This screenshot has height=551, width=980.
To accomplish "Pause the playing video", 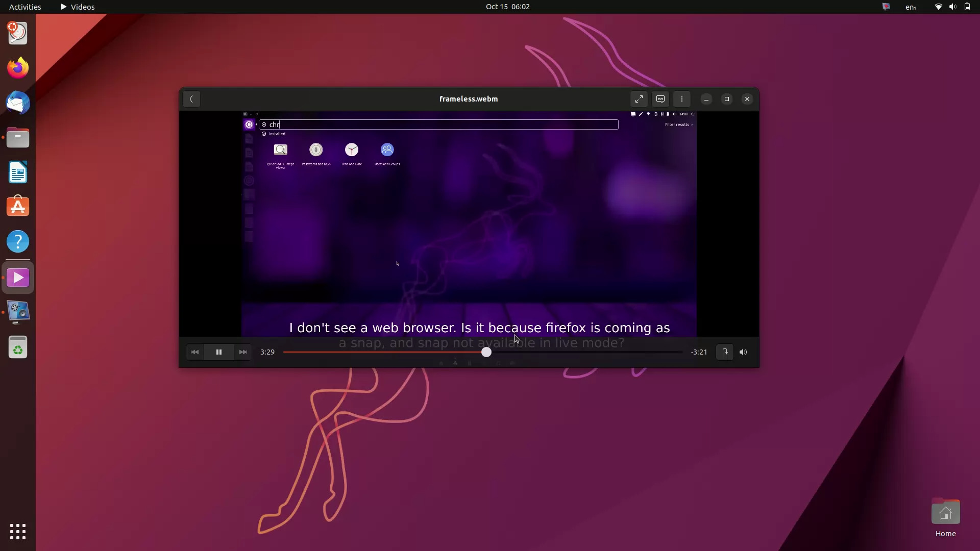I will [x=218, y=352].
